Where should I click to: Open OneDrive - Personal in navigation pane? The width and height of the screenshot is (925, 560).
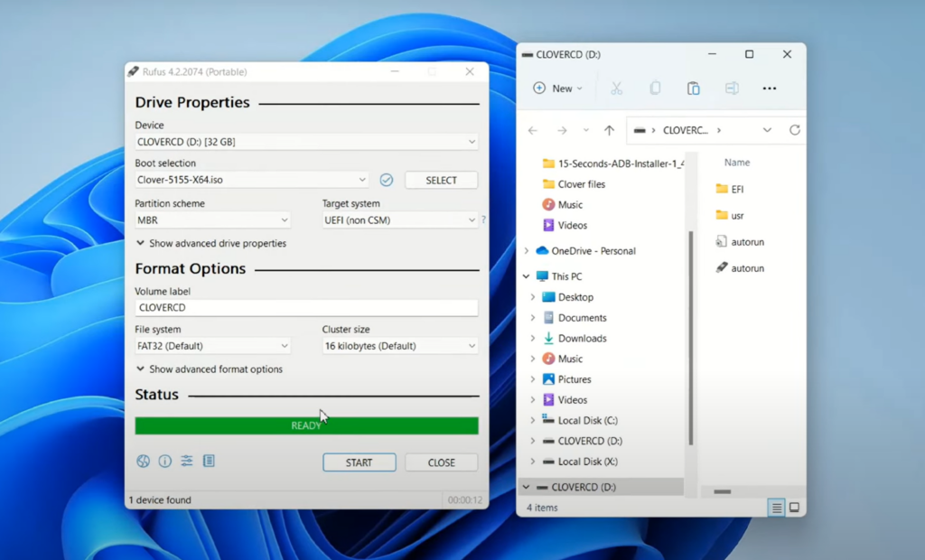click(x=593, y=251)
